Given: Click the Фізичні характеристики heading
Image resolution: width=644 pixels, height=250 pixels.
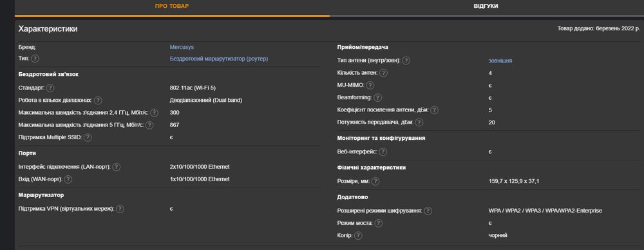Looking at the screenshot, I should pos(372,168).
